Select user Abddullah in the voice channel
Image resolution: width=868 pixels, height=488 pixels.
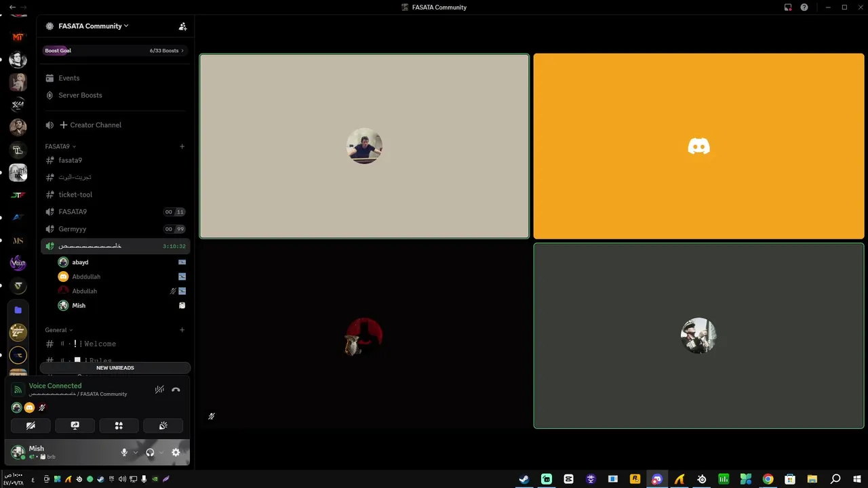click(x=86, y=277)
